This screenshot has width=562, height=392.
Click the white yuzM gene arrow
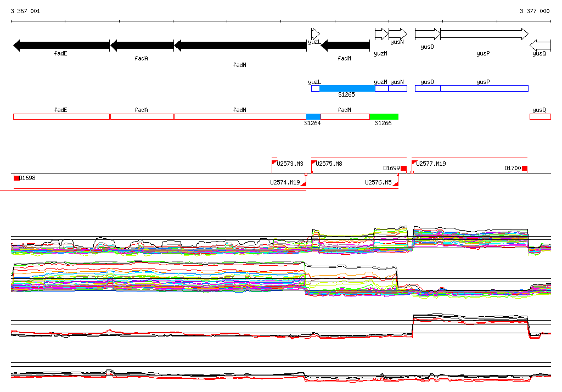pyautogui.click(x=381, y=34)
